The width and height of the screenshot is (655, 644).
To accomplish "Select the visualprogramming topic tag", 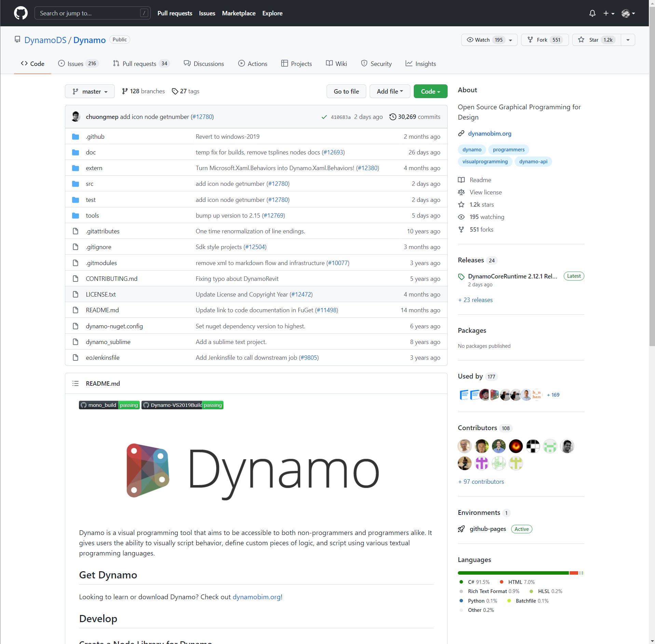I will pyautogui.click(x=485, y=162).
